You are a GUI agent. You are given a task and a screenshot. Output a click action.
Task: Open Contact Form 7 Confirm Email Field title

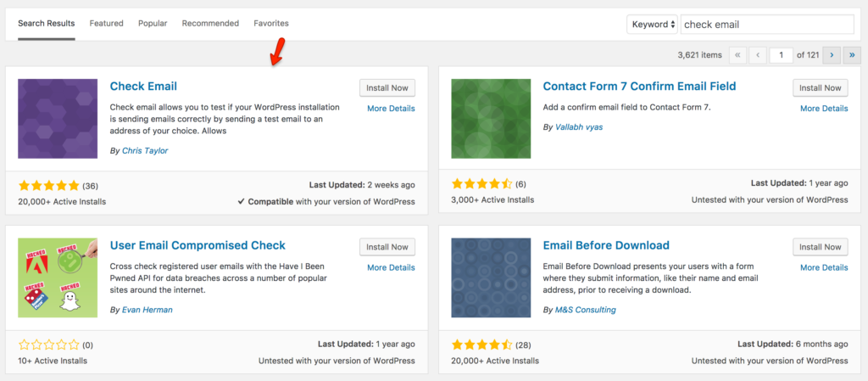639,86
